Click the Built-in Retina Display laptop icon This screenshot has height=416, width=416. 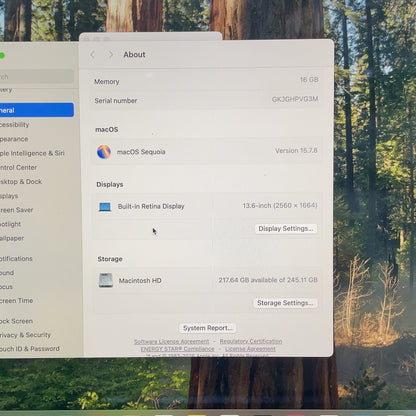point(105,207)
